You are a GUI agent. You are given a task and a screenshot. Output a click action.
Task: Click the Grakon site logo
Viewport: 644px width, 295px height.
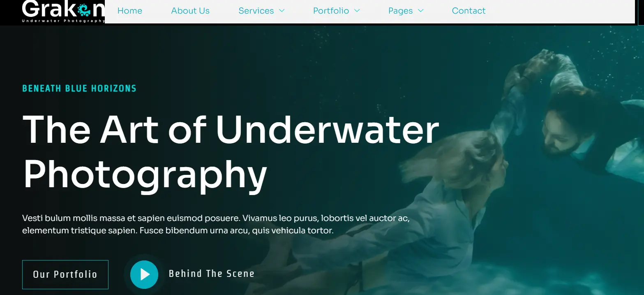pyautogui.click(x=64, y=11)
